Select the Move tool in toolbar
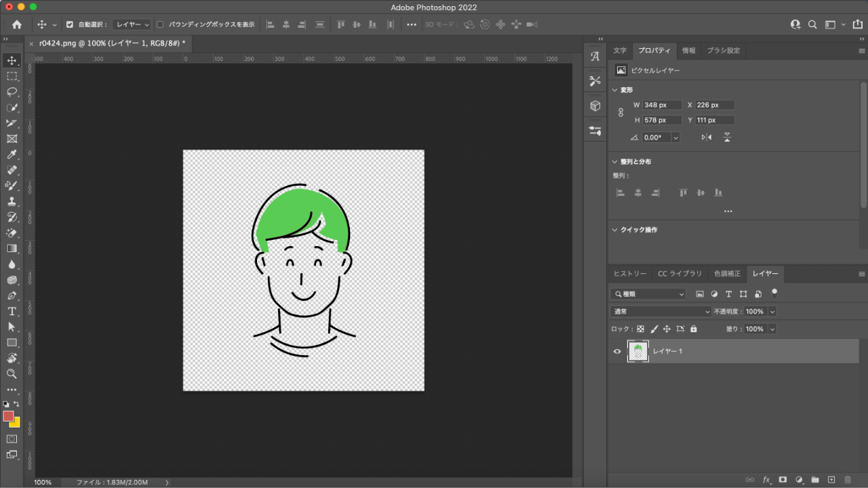The image size is (868, 488). (x=12, y=61)
